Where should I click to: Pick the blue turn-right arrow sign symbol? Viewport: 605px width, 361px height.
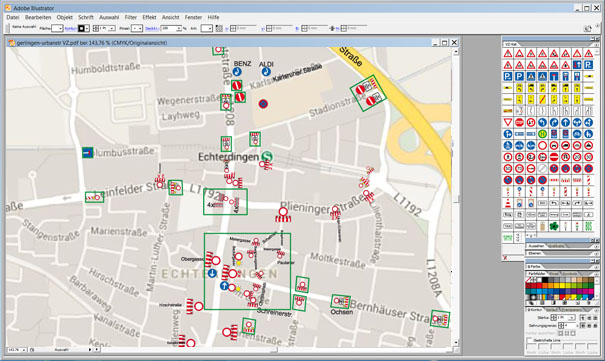[554, 122]
